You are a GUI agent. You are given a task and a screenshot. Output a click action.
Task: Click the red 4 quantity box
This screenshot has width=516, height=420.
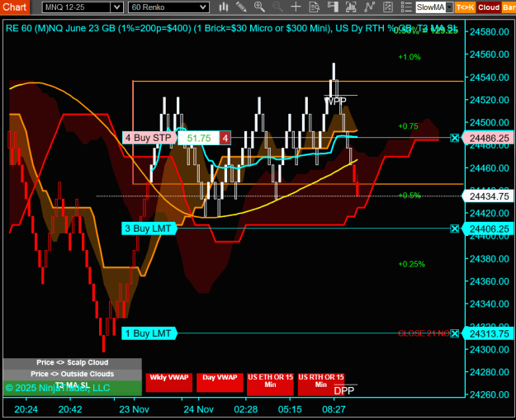[x=225, y=138]
